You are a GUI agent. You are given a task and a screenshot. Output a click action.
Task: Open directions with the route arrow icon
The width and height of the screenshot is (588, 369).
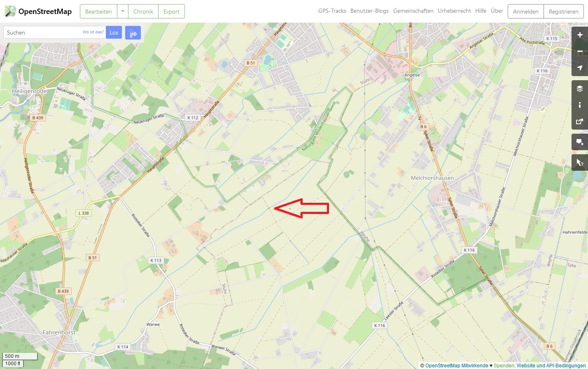[133, 33]
